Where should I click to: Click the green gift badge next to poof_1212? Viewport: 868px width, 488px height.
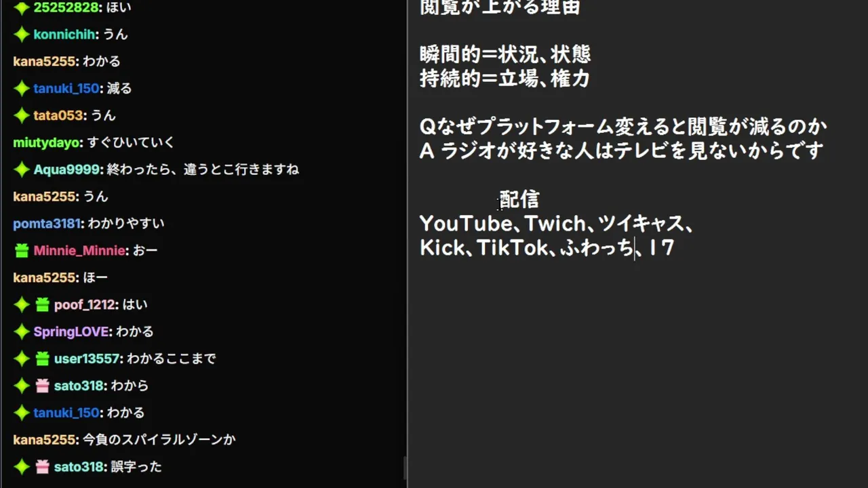point(42,305)
